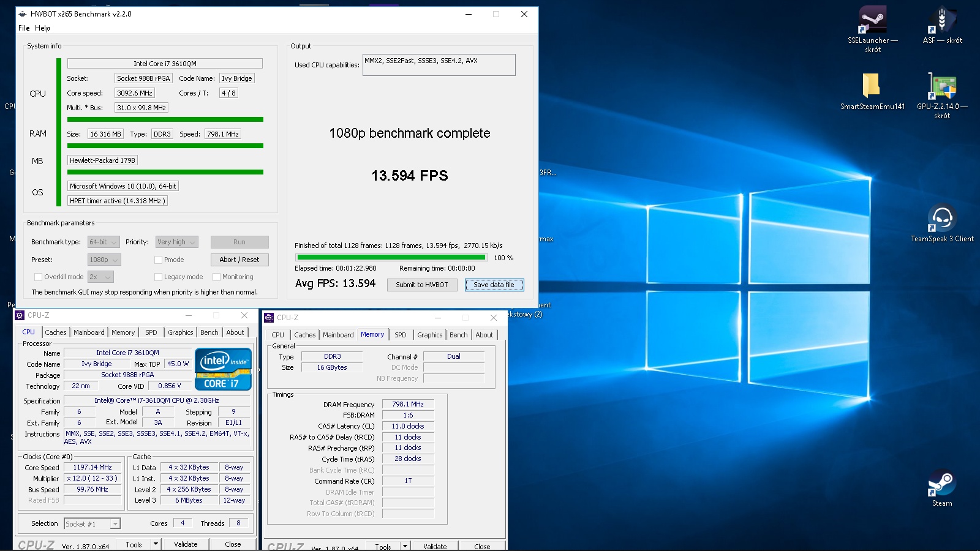
Task: Click Close button in right CPU-Z
Action: coord(482,546)
